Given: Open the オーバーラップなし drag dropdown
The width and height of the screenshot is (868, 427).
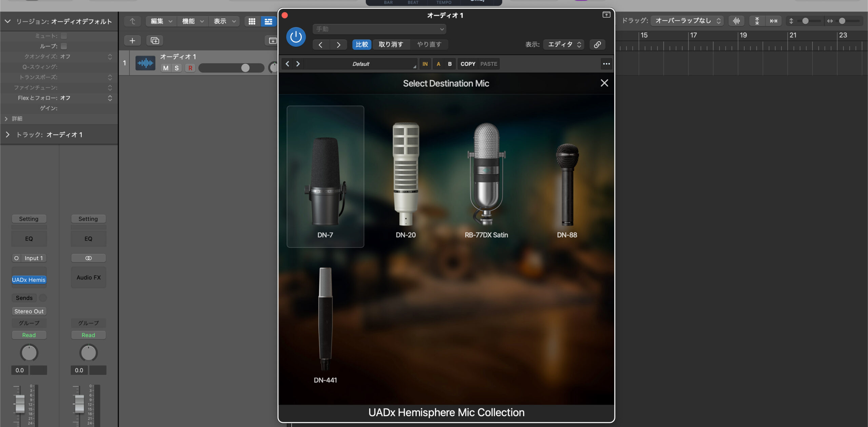Looking at the screenshot, I should pyautogui.click(x=687, y=21).
